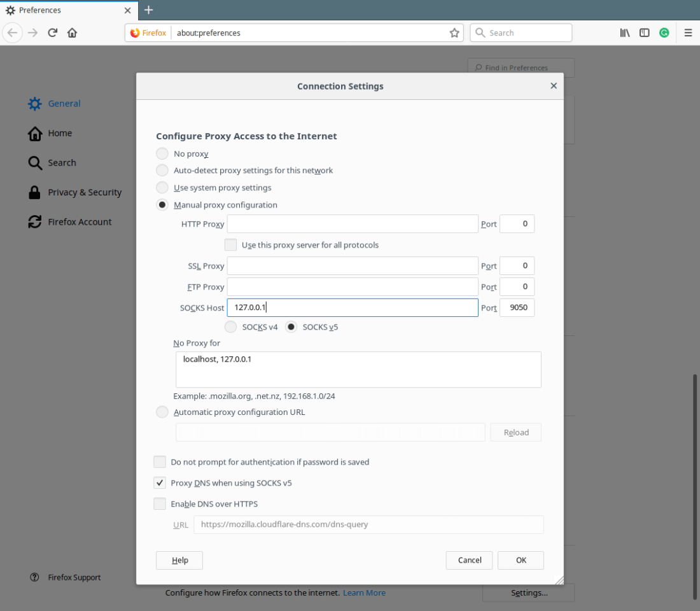700x611 pixels.
Task: Click the dialog resize grip corner
Action: 559,580
